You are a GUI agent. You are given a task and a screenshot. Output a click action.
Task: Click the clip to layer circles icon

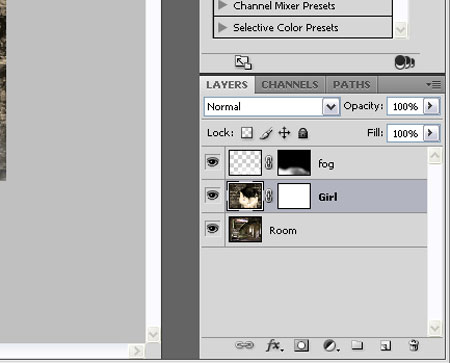[404, 62]
